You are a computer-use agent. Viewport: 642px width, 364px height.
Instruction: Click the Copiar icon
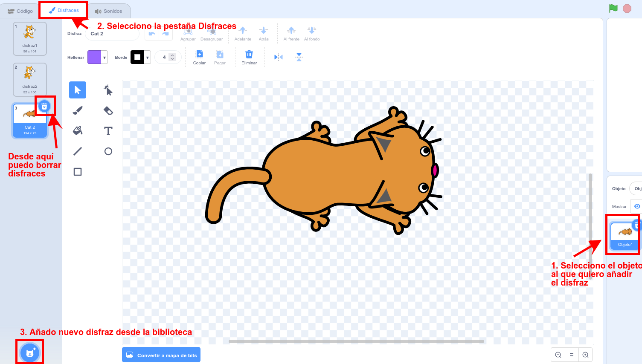(x=199, y=54)
